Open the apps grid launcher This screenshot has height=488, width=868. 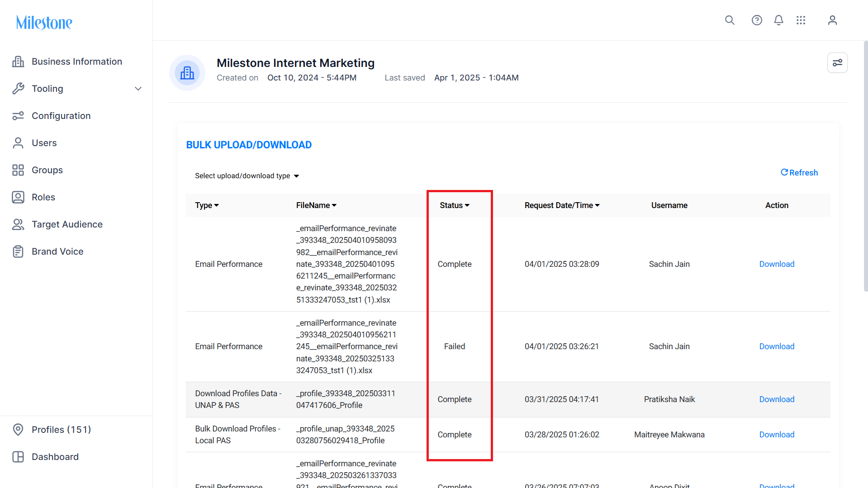click(x=801, y=20)
